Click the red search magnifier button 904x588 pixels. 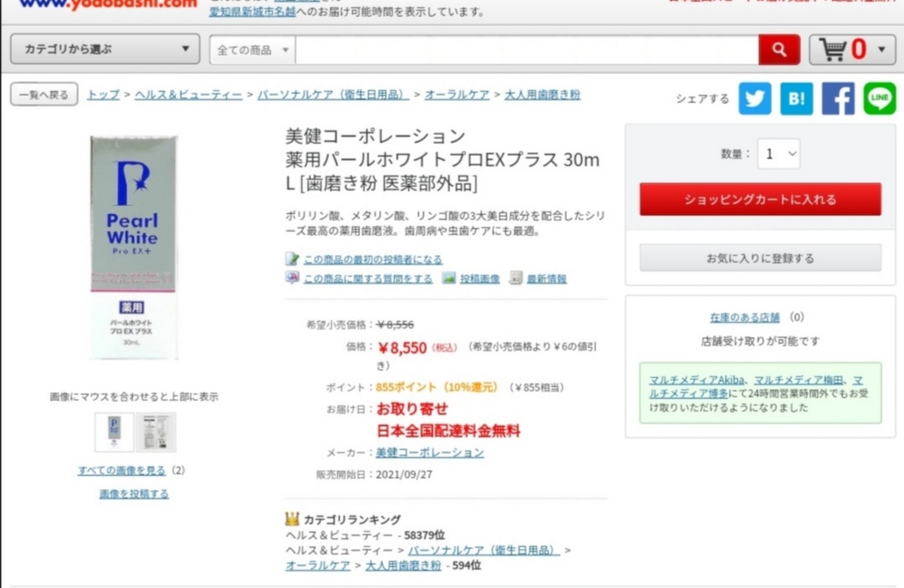tap(779, 50)
